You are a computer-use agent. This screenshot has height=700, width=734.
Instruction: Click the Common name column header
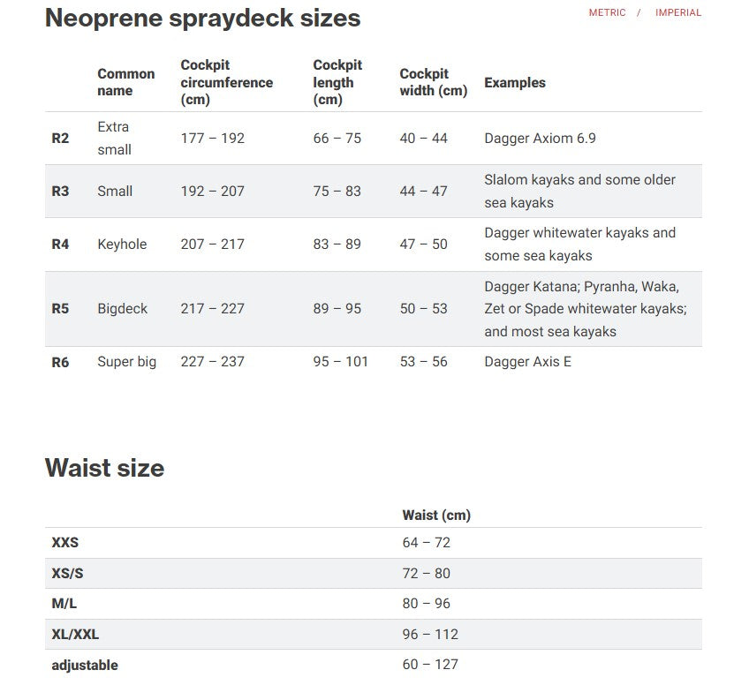125,83
